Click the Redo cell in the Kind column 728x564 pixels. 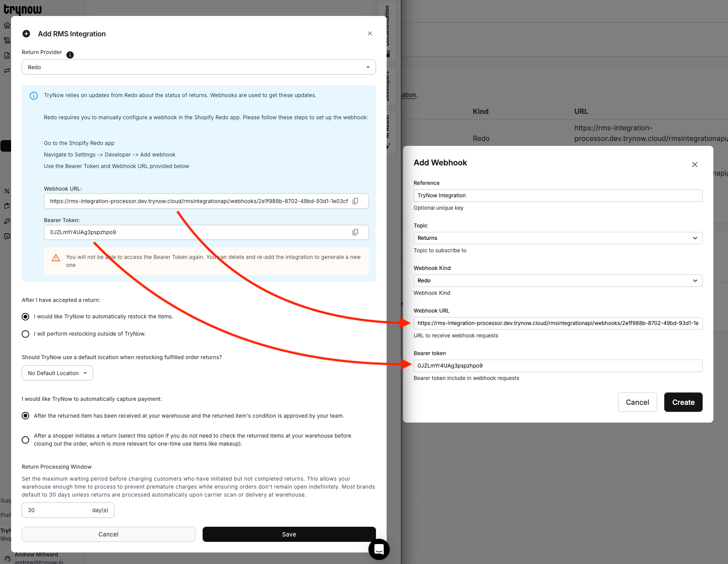(x=481, y=138)
